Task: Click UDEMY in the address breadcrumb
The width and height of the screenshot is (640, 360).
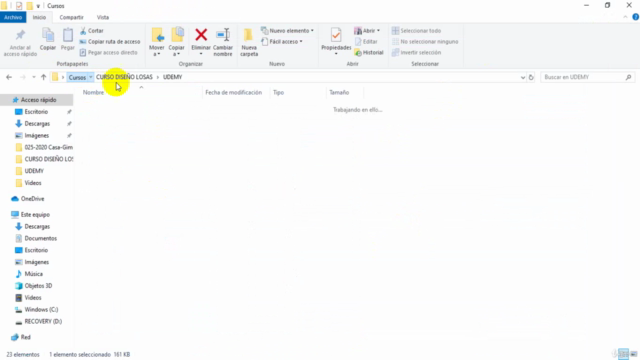Action: (173, 77)
